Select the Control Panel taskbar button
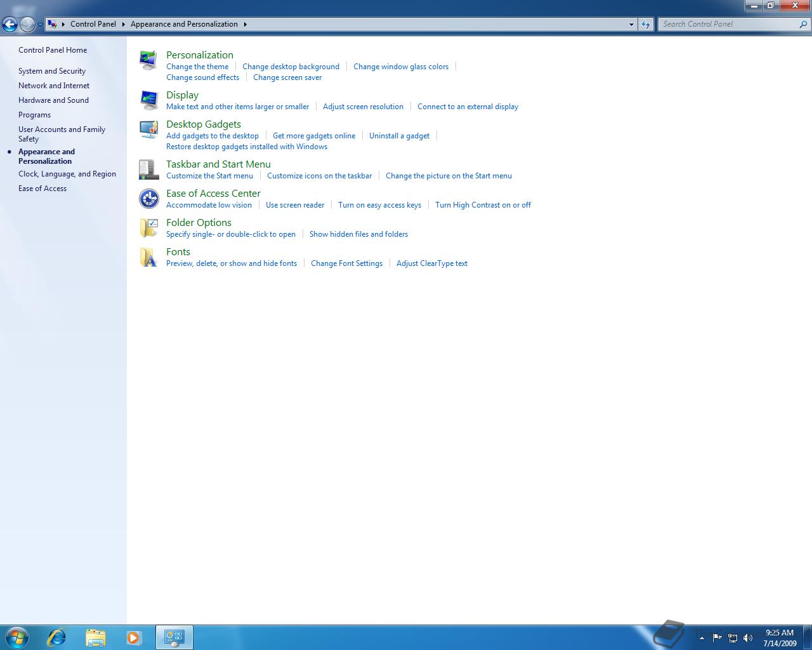 (174, 637)
